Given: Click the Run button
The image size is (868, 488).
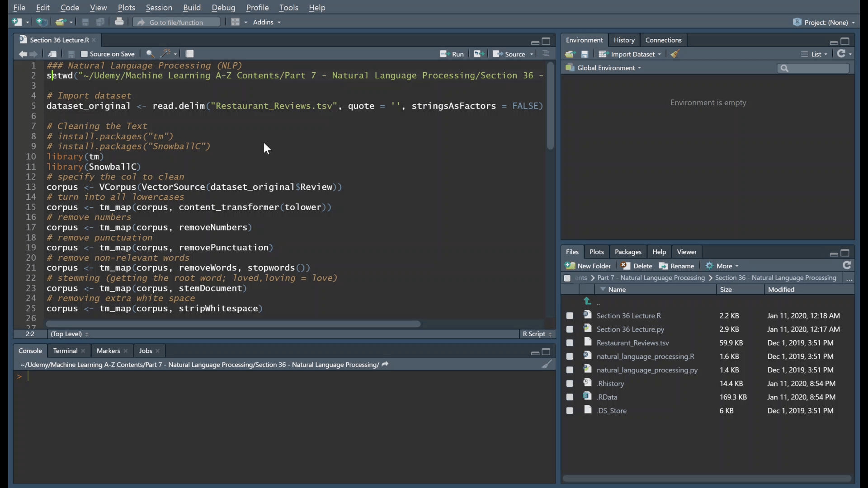Looking at the screenshot, I should click(452, 54).
